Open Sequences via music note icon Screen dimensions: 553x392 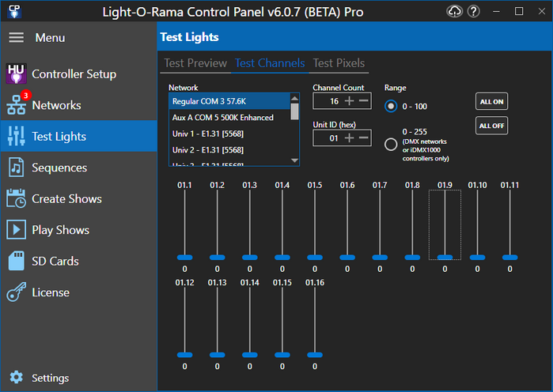coord(16,168)
